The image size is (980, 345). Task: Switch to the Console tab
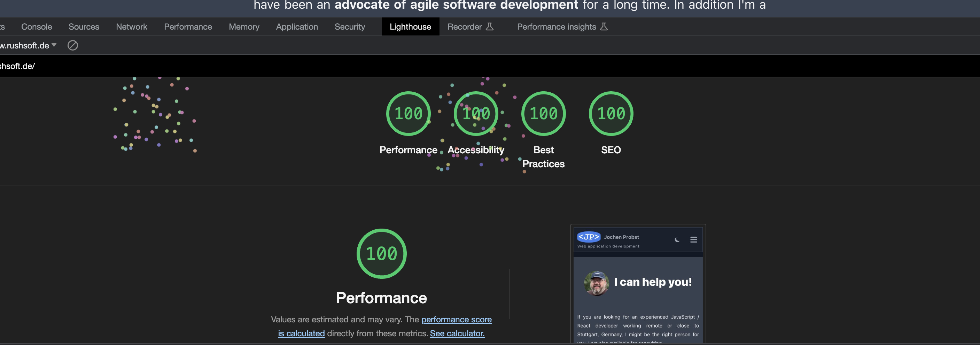[x=37, y=26]
